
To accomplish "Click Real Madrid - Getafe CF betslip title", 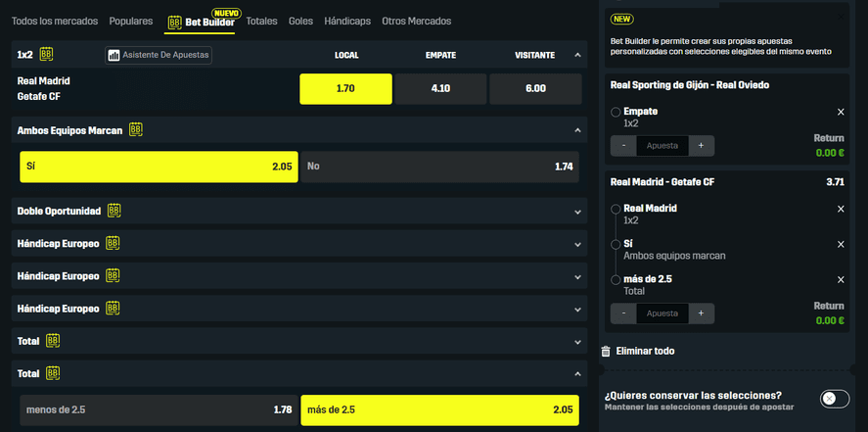I will coord(662,182).
